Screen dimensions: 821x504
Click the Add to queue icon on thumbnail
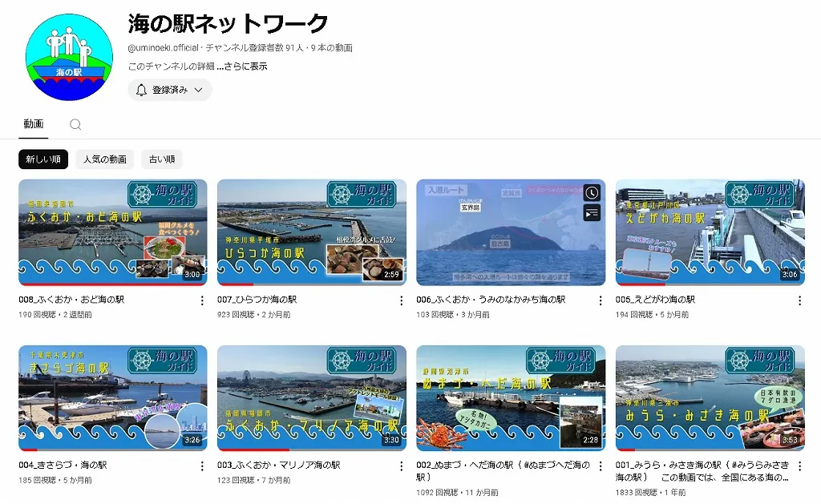click(x=592, y=213)
